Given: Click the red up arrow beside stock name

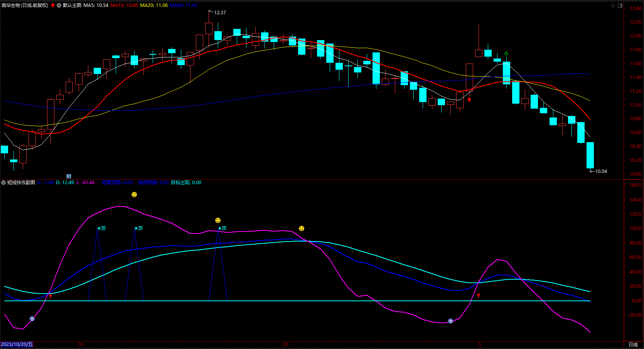Looking at the screenshot, I should click(x=53, y=5).
